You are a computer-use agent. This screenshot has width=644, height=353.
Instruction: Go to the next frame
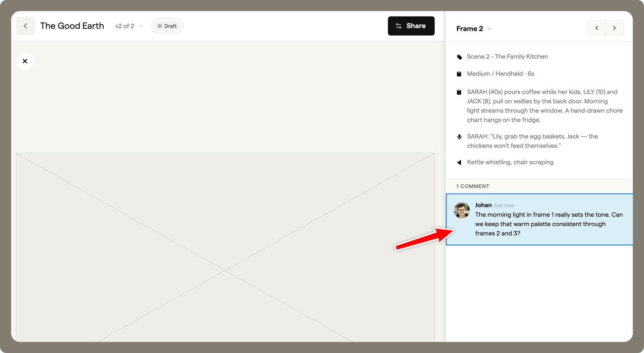(x=614, y=28)
